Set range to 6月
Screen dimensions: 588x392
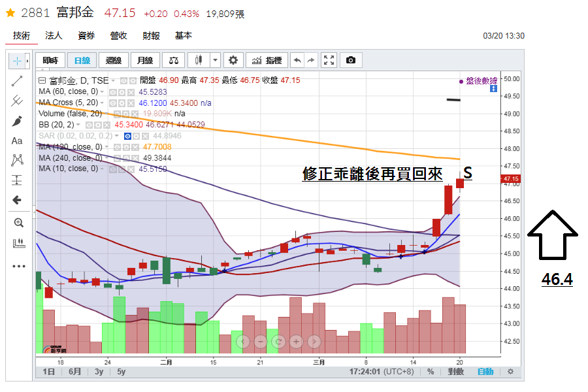74,372
